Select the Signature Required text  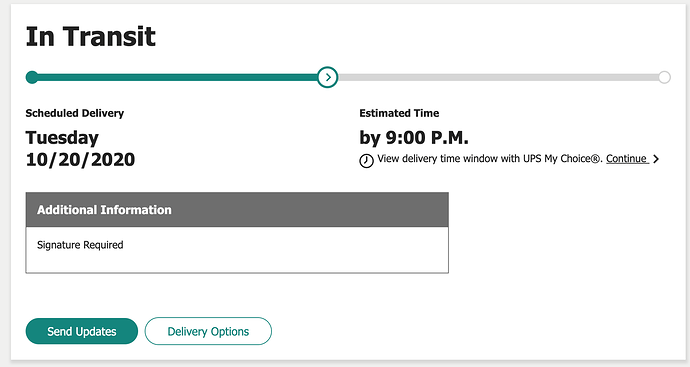pos(80,245)
